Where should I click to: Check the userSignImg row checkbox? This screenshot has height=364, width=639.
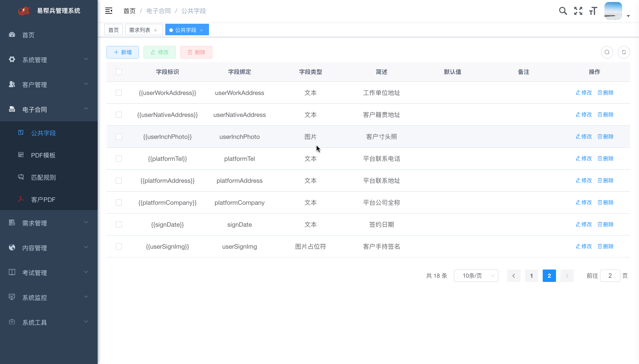point(119,246)
